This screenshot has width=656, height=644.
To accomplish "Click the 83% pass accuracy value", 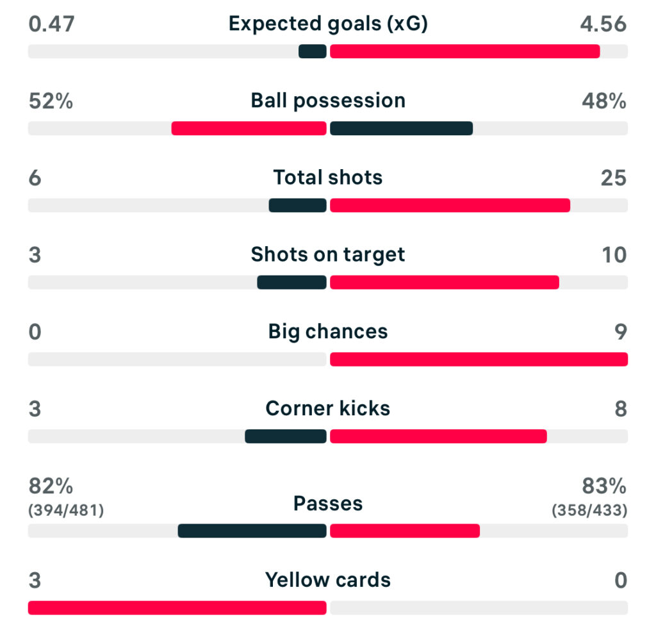I will [603, 487].
